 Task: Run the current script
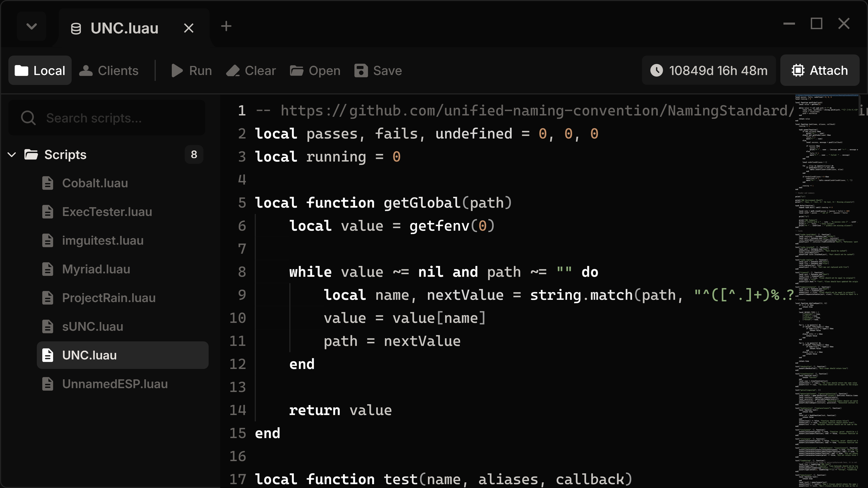(x=191, y=70)
